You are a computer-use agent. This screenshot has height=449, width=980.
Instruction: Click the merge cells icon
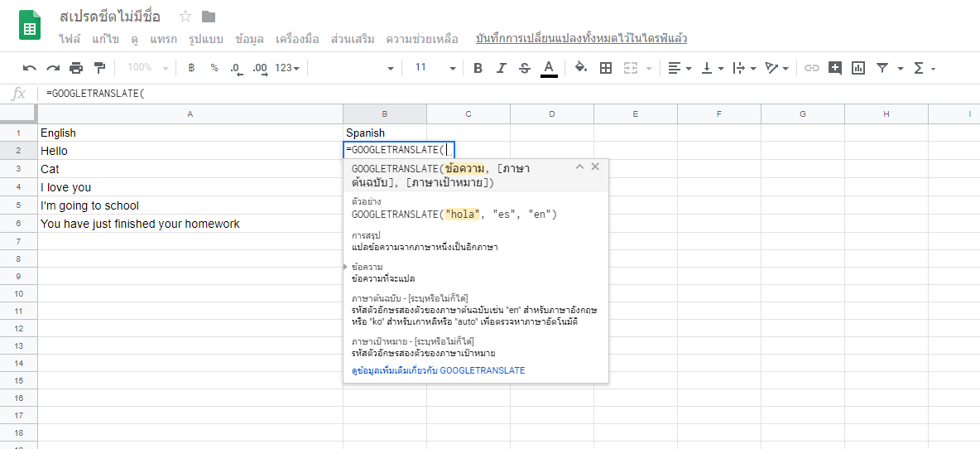click(630, 68)
